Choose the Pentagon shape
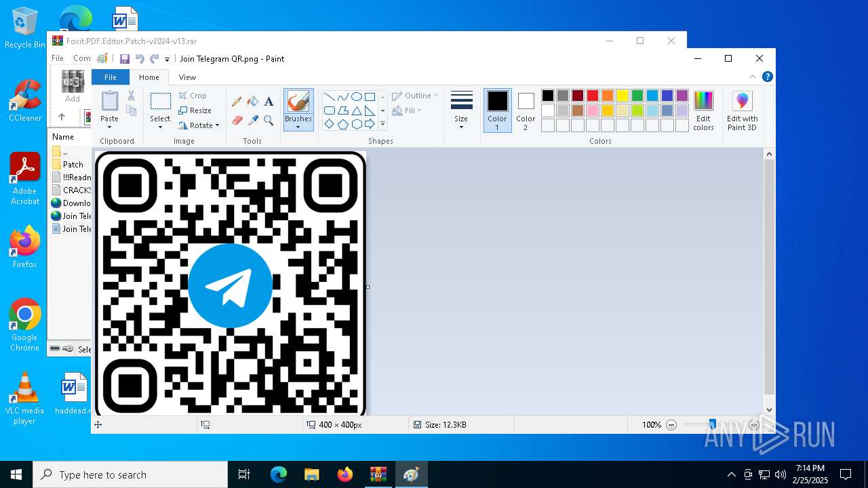868x488 pixels. [x=342, y=124]
